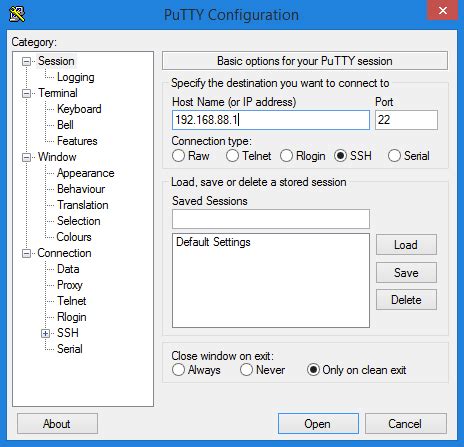Open the Data settings category
This screenshot has height=447, width=464.
68,269
